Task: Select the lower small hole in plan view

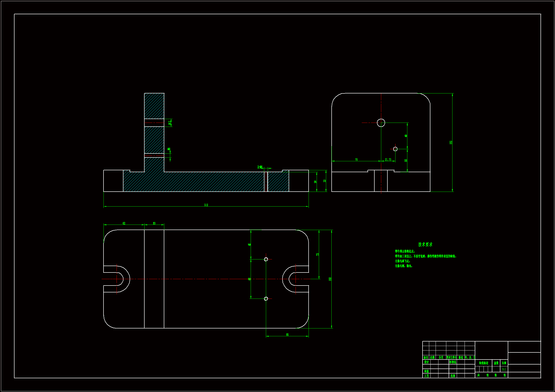Action: [266, 299]
